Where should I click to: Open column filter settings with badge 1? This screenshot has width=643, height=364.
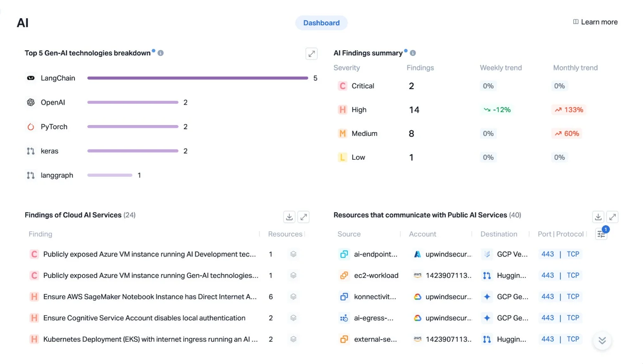tap(601, 234)
